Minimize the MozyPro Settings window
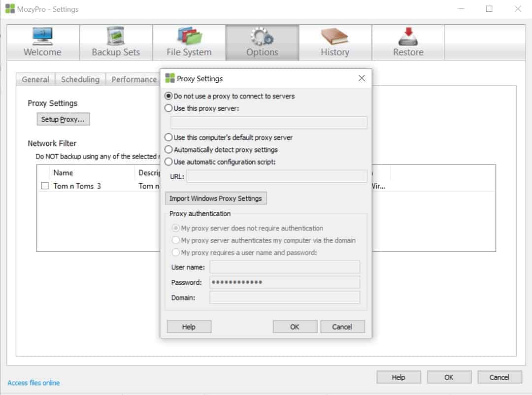The height and width of the screenshot is (395, 532). click(461, 9)
